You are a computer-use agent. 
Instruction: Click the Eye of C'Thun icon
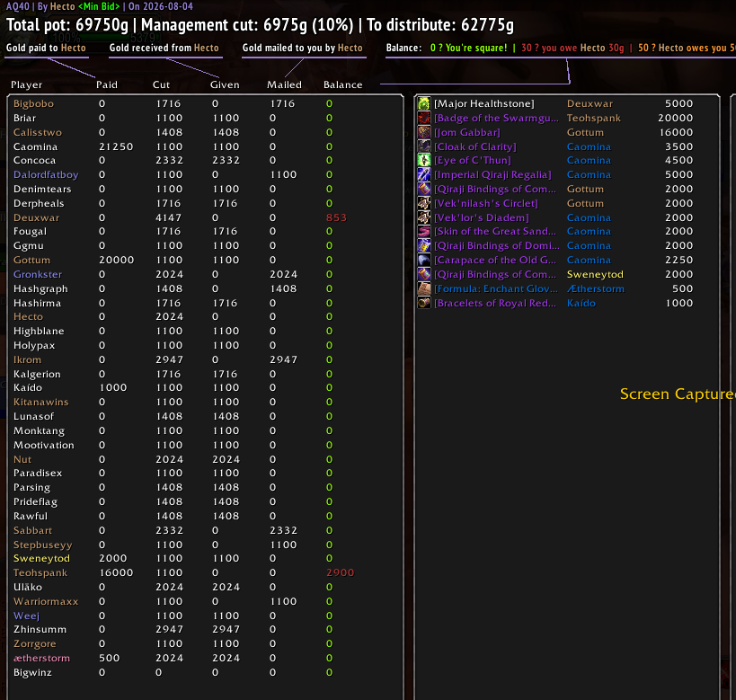424,160
